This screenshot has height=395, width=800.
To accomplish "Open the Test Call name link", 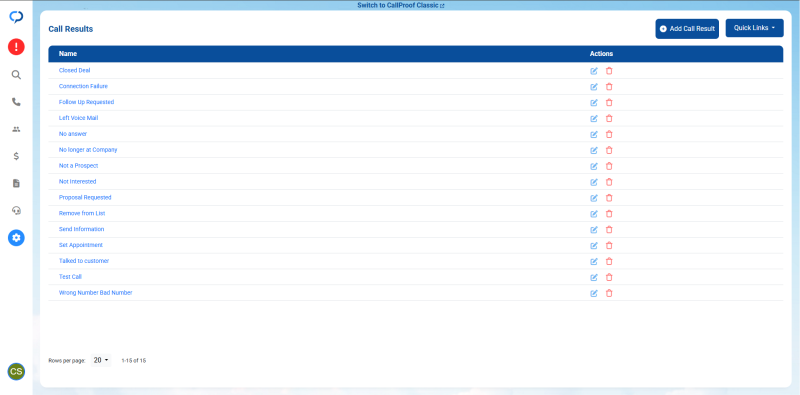I will 70,277.
